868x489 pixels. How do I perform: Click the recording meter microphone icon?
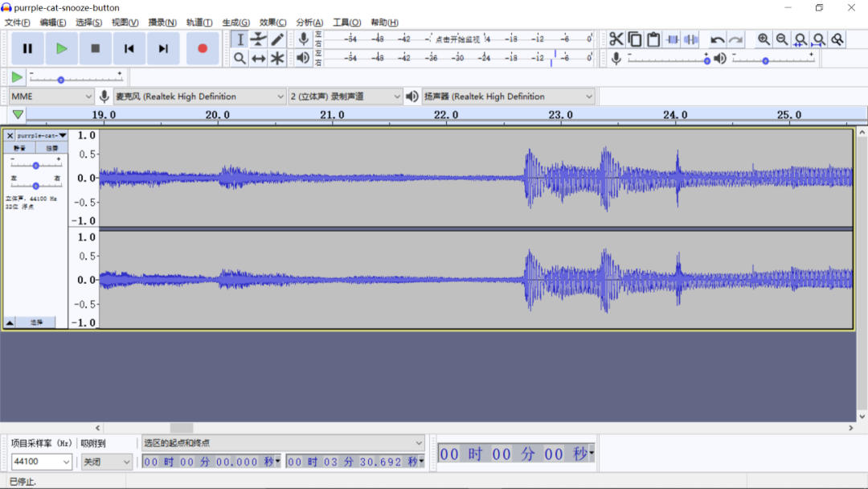tap(303, 39)
